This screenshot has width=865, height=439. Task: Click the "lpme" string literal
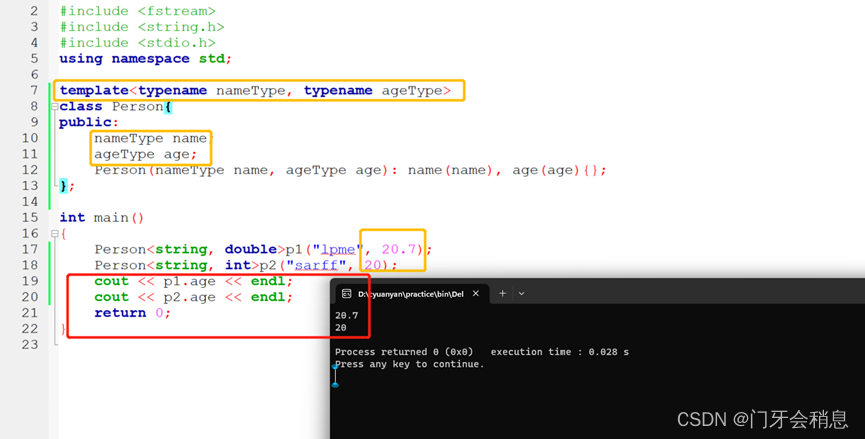tap(338, 249)
